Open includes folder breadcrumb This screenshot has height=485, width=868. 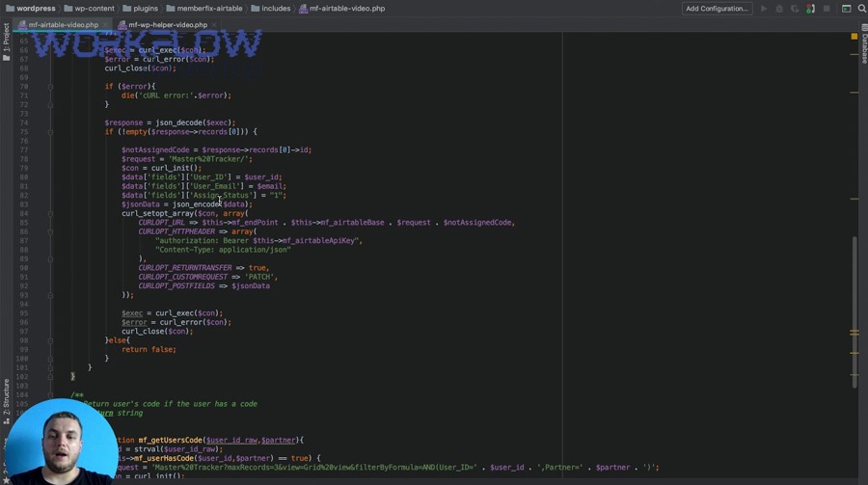[271, 9]
